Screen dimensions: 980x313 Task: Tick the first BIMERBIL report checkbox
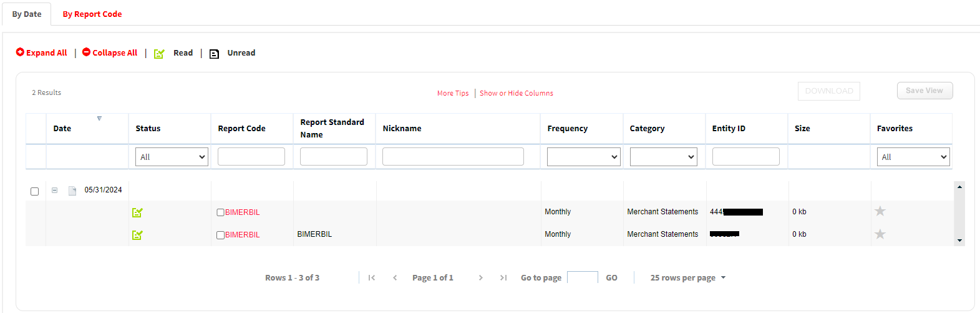click(220, 212)
